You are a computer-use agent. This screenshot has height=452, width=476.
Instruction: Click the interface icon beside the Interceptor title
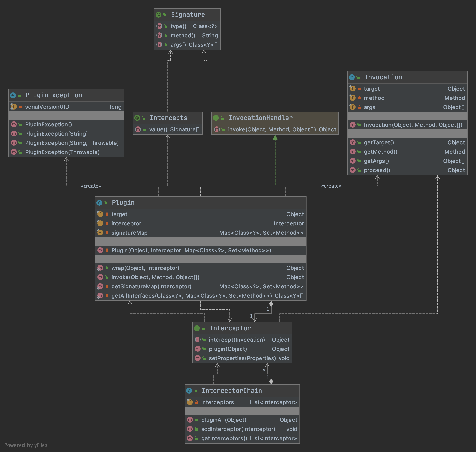(197, 328)
